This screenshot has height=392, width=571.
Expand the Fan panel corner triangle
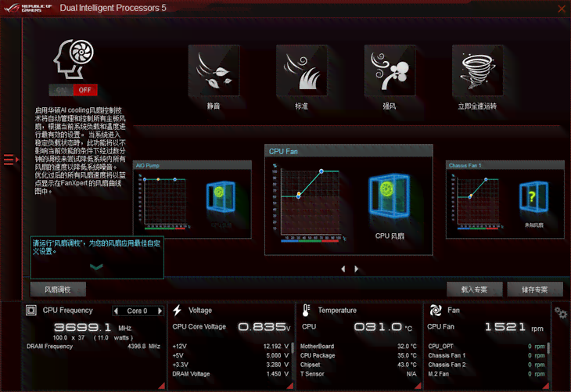tap(546, 386)
